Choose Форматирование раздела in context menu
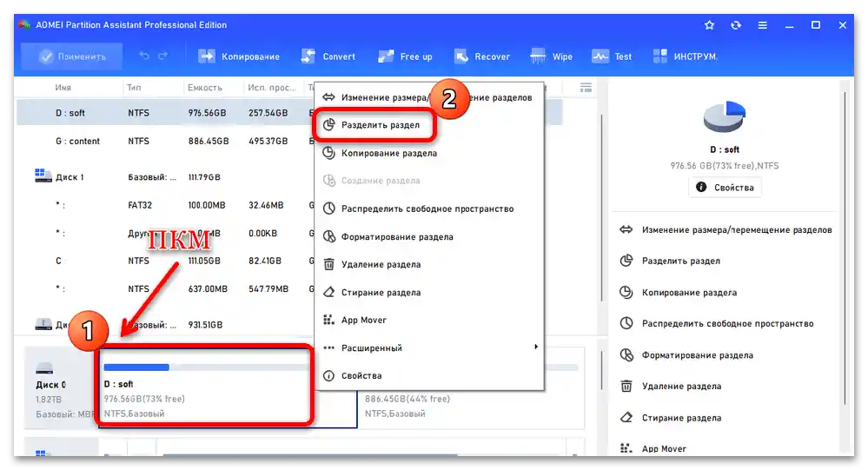The image size is (868, 470). 397,237
